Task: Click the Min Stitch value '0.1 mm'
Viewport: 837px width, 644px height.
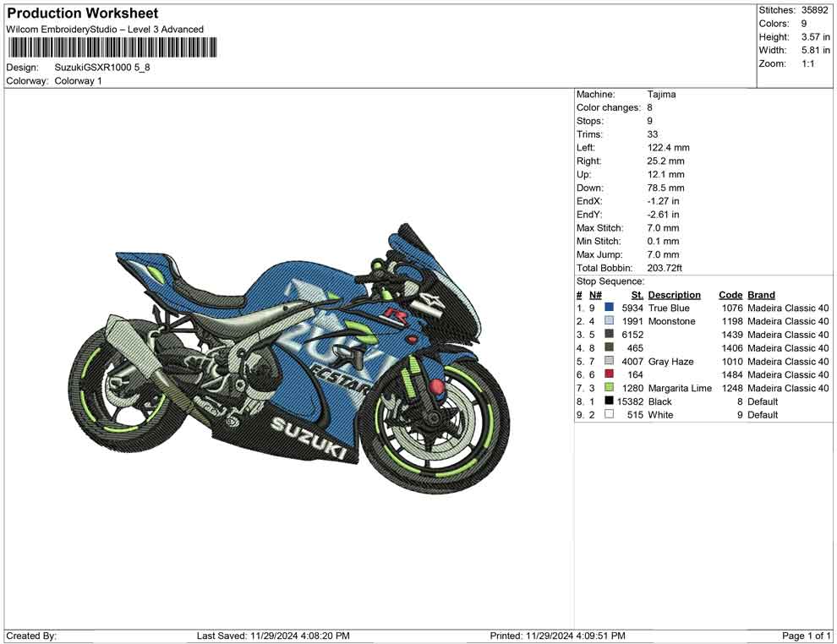Action: (663, 241)
